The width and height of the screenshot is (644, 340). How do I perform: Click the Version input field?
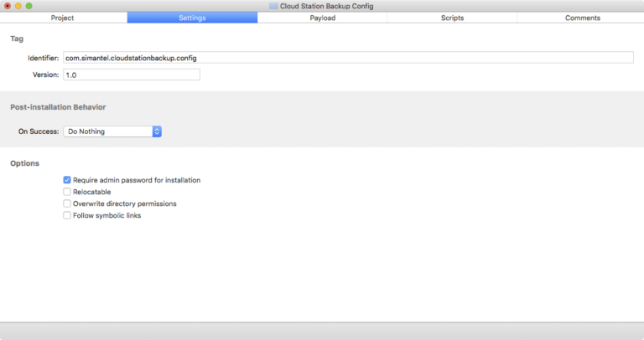[132, 75]
